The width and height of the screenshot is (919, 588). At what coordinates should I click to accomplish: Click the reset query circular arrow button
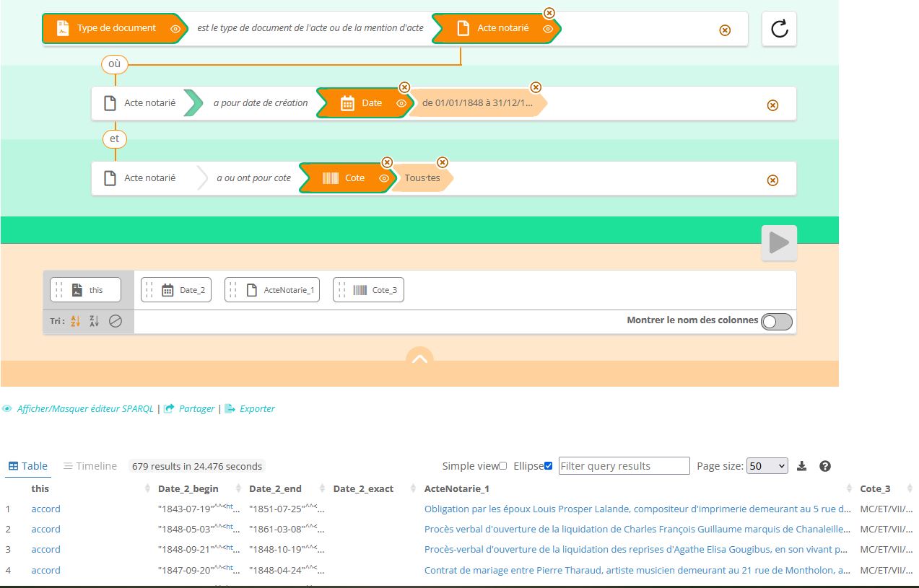(x=779, y=29)
